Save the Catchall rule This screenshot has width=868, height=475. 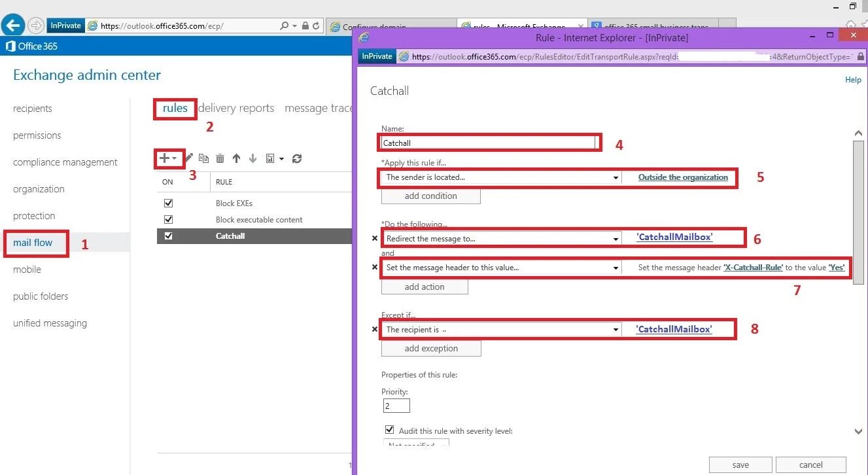(740, 465)
